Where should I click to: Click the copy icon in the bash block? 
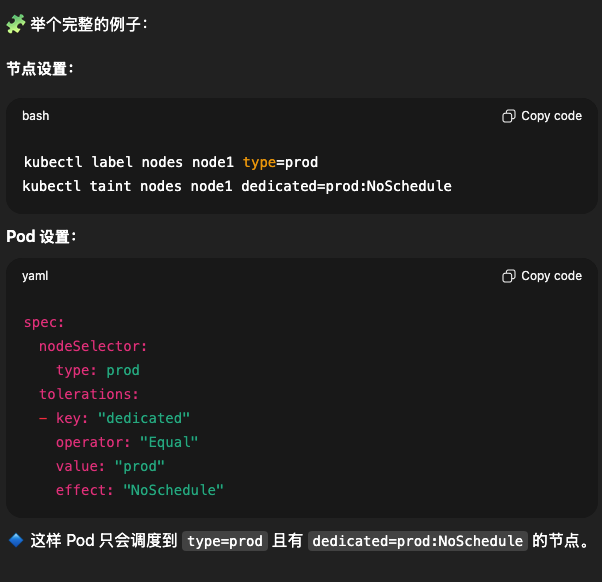509,116
